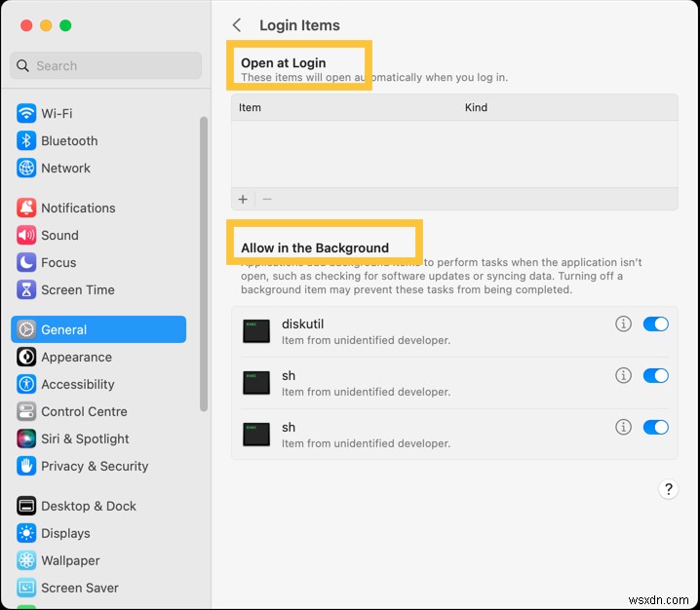Screen dimensions: 700x610
Task: Click the diskutil exec file icon
Action: click(256, 331)
